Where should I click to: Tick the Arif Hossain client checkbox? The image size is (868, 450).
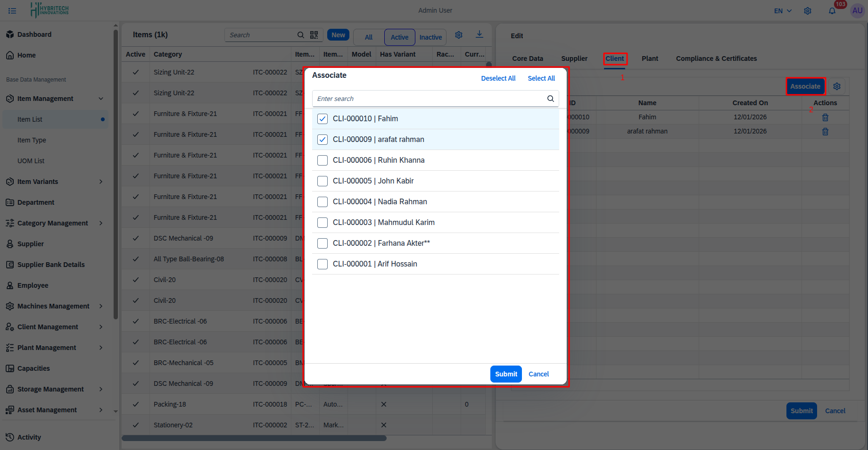pos(322,264)
